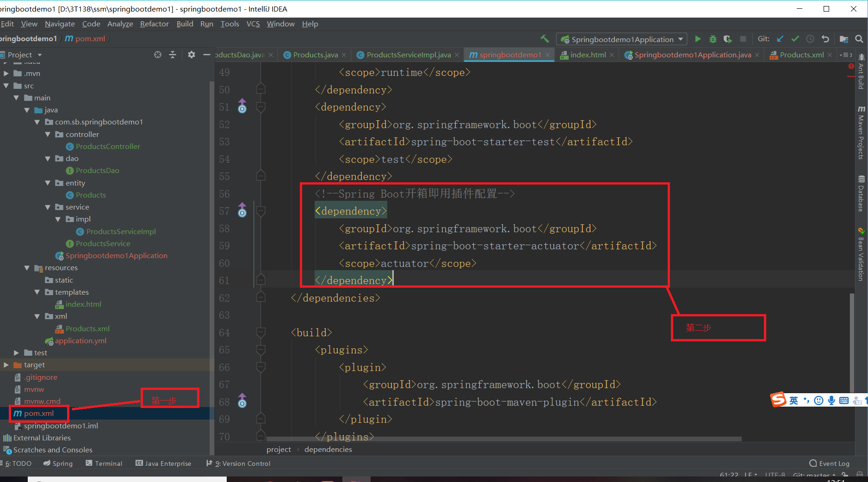
Task: Open the Build menu
Action: (185, 24)
